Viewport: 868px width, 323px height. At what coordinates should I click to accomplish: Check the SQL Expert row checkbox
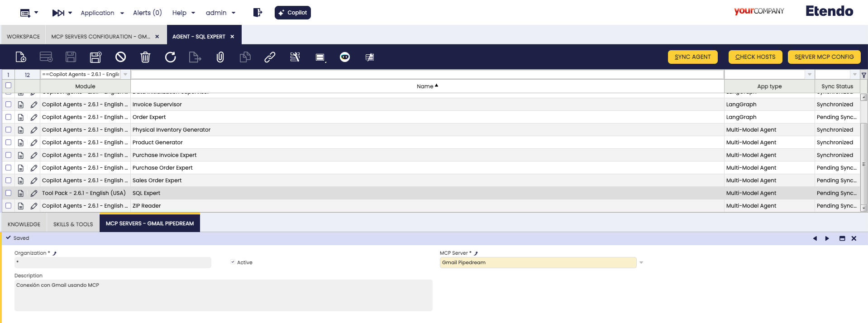[8, 193]
